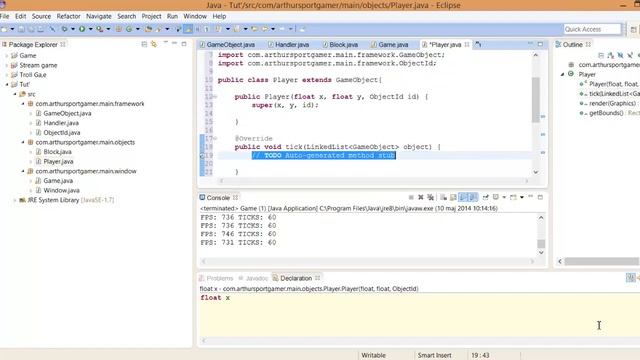
Task: Toggle Sort in Outline view toolbar
Action: (611, 56)
